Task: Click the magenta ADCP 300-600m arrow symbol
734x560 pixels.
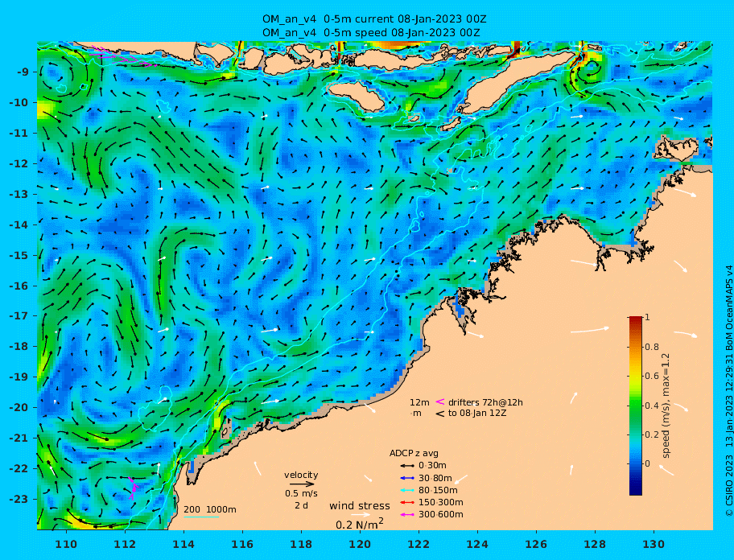Action: click(407, 515)
